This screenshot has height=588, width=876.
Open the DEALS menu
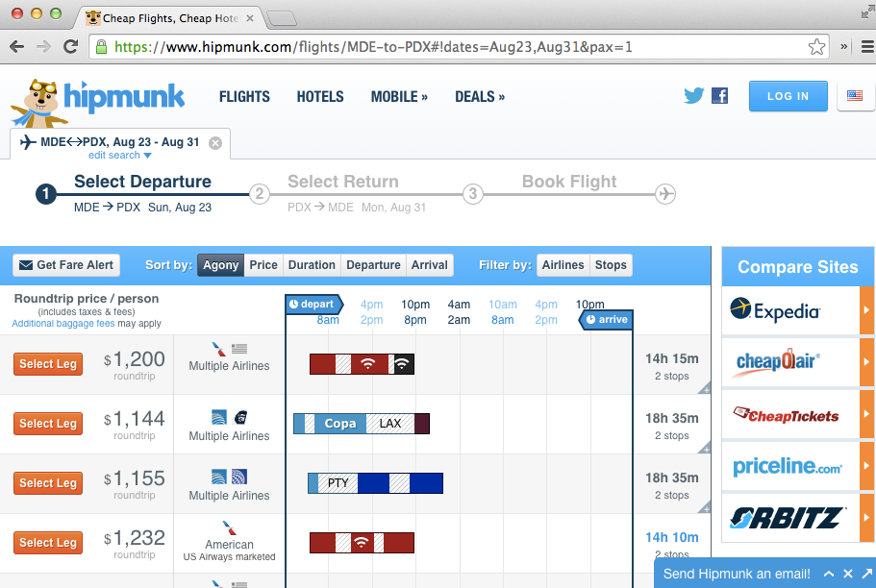479,96
